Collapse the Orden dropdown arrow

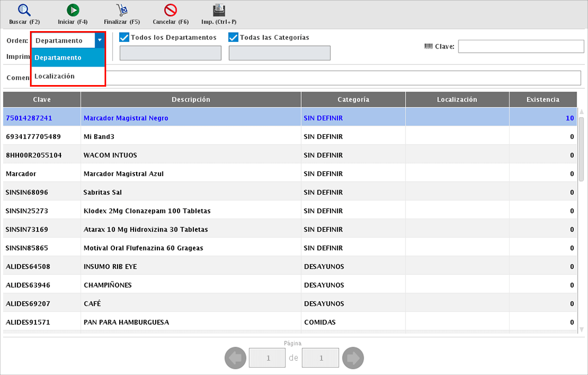tap(99, 40)
